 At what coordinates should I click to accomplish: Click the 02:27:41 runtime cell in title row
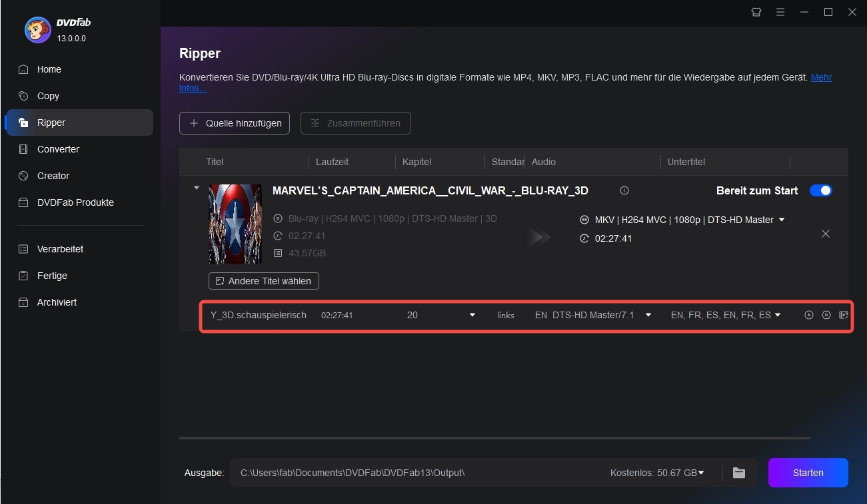coord(337,315)
